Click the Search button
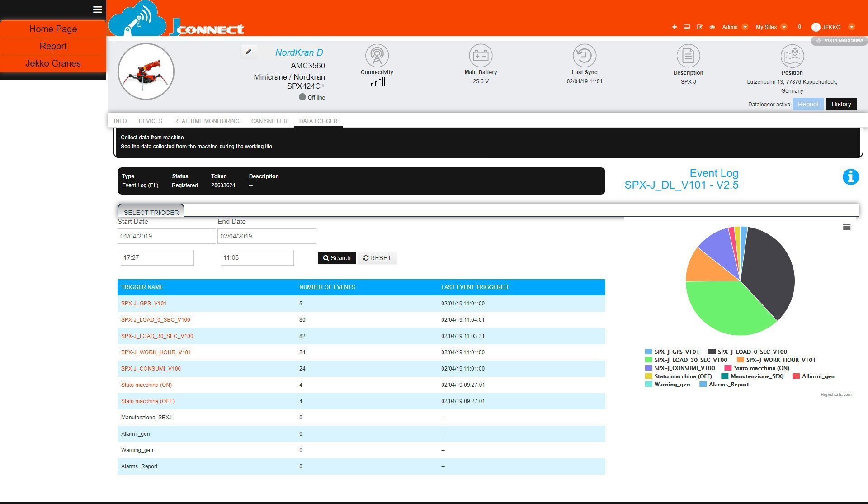Image resolution: width=868 pixels, height=504 pixels. (x=336, y=258)
